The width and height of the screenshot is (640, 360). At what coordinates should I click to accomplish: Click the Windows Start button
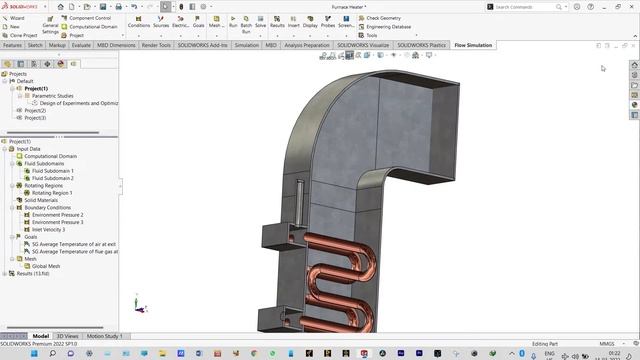pos(34,353)
